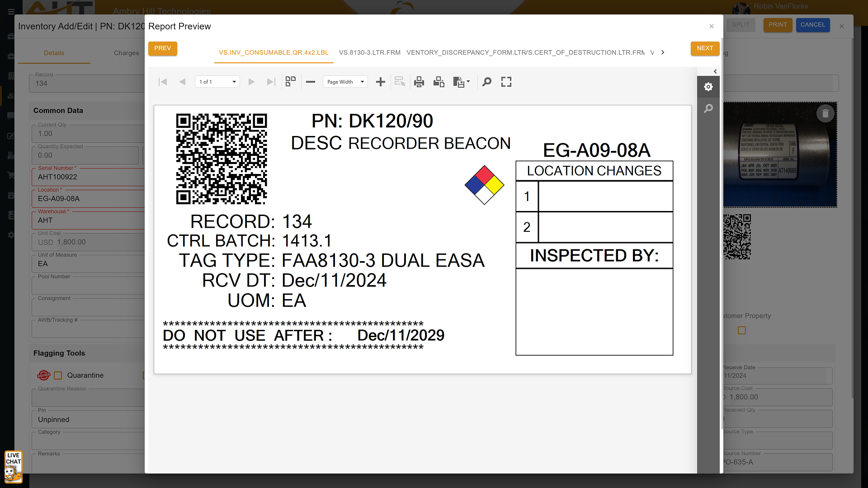The width and height of the screenshot is (868, 488).
Task: Zoom in with the plus icon
Action: (381, 82)
